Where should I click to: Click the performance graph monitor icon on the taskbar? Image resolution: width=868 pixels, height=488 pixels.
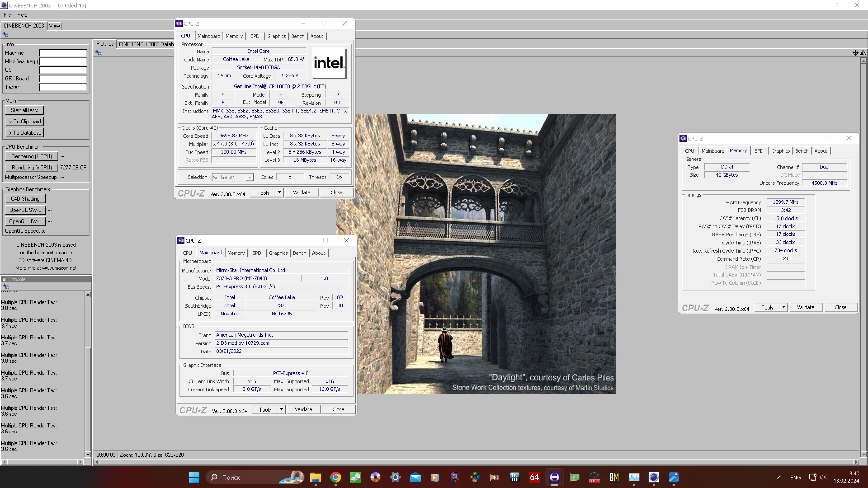(634, 477)
